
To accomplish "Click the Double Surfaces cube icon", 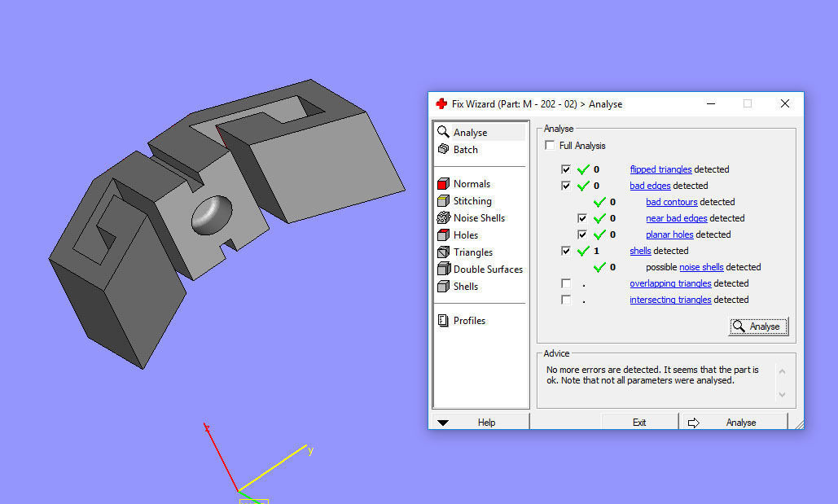I will point(443,269).
